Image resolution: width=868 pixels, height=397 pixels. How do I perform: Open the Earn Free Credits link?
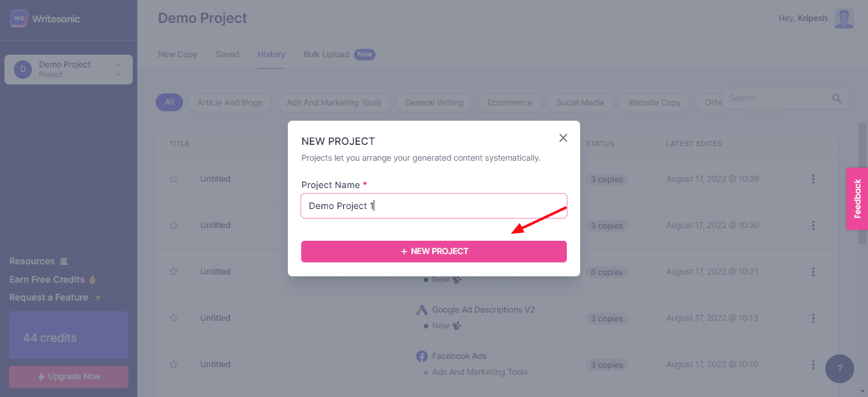(47, 279)
